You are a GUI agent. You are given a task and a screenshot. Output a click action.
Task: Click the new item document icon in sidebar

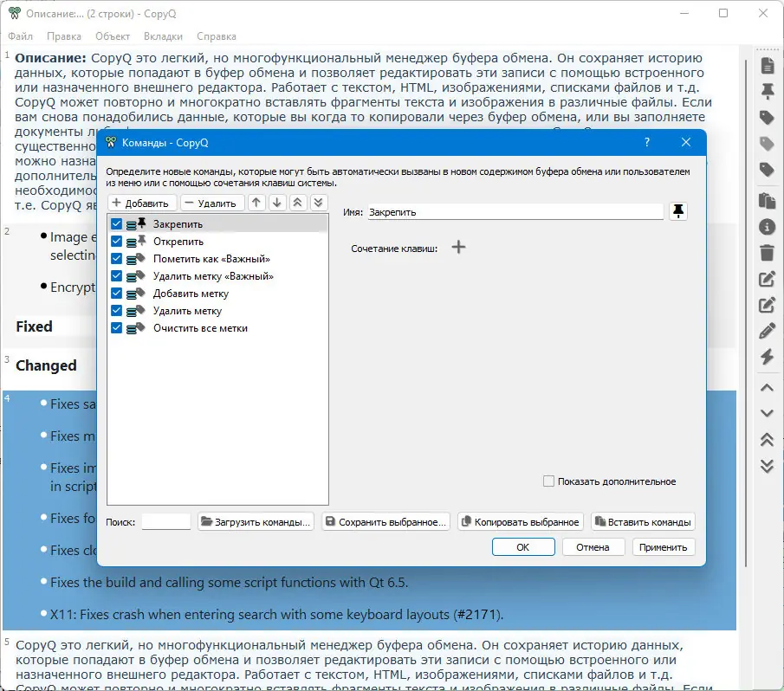point(767,66)
